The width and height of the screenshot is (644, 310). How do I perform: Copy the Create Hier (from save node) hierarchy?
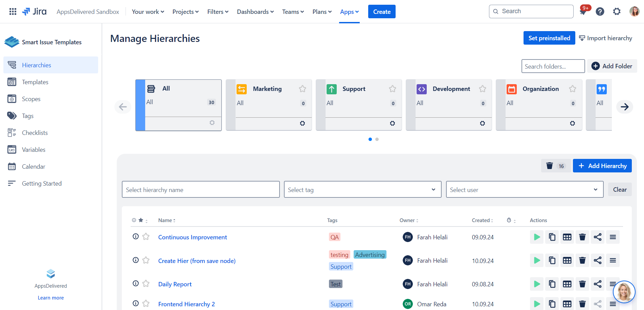pyautogui.click(x=552, y=260)
